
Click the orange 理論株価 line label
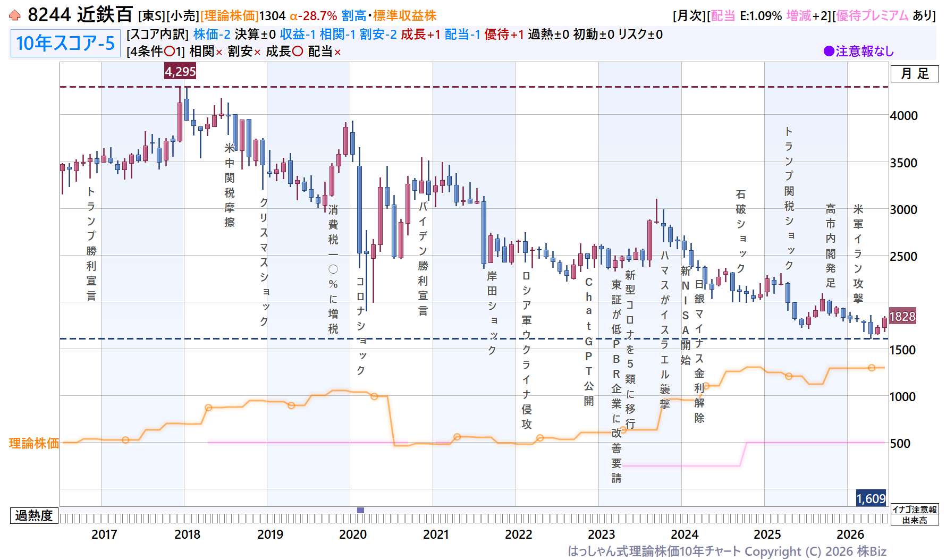pyautogui.click(x=34, y=443)
